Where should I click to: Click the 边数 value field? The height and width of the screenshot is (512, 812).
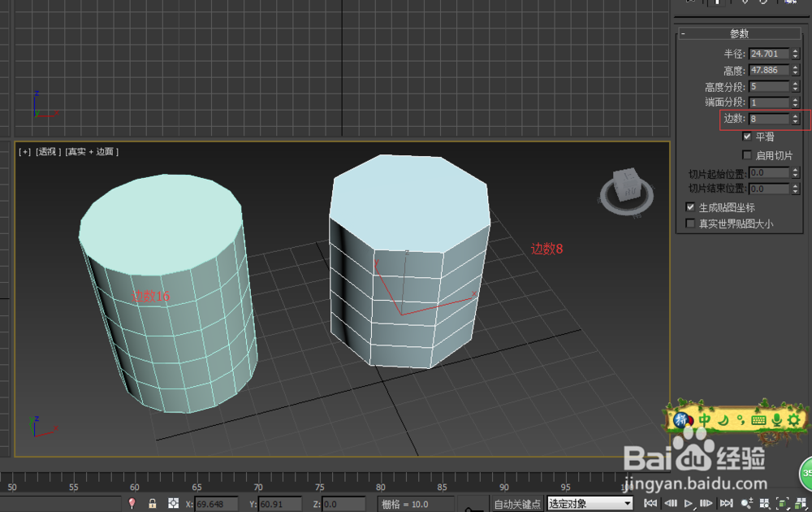click(x=769, y=119)
